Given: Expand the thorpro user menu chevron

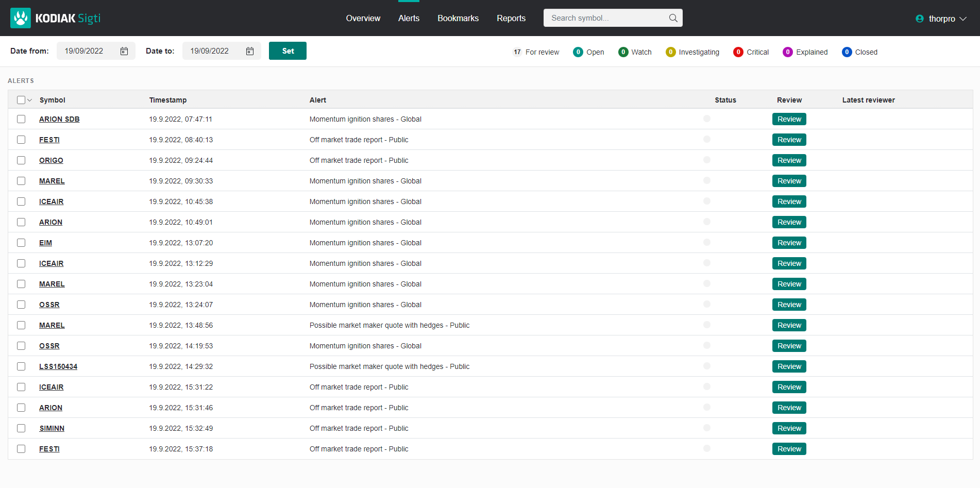Looking at the screenshot, I should (963, 19).
